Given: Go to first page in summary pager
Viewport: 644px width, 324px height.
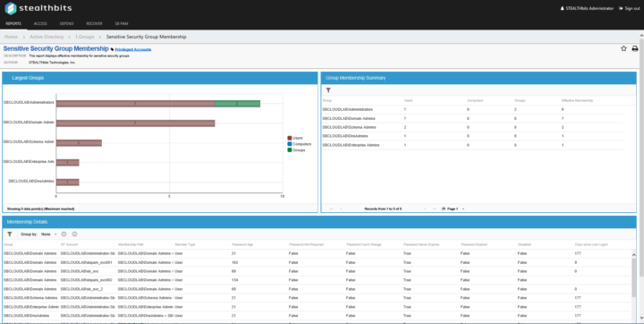Looking at the screenshot, I should coord(332,209).
